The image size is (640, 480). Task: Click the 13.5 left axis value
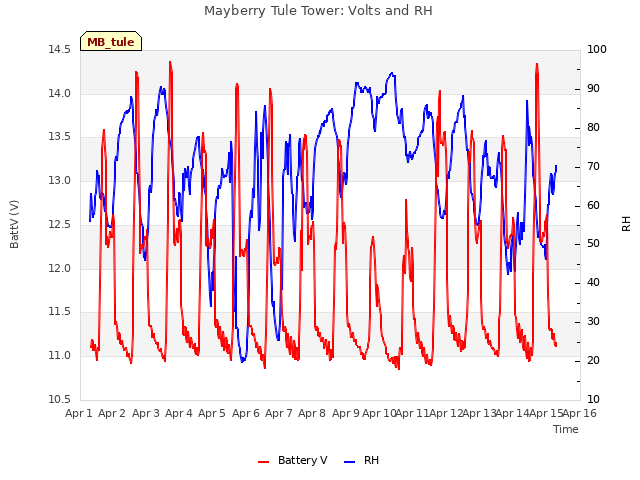click(x=60, y=137)
